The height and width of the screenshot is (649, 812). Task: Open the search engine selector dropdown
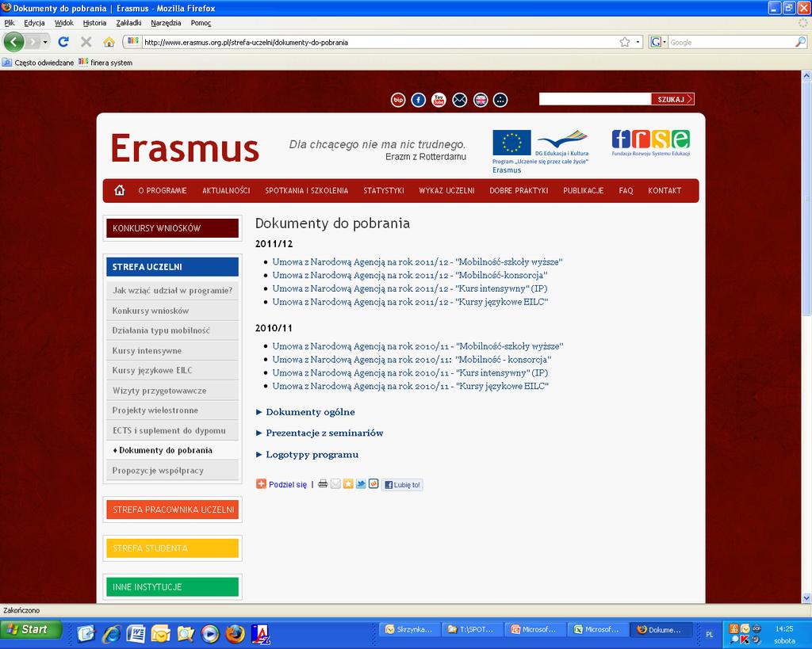pos(658,42)
